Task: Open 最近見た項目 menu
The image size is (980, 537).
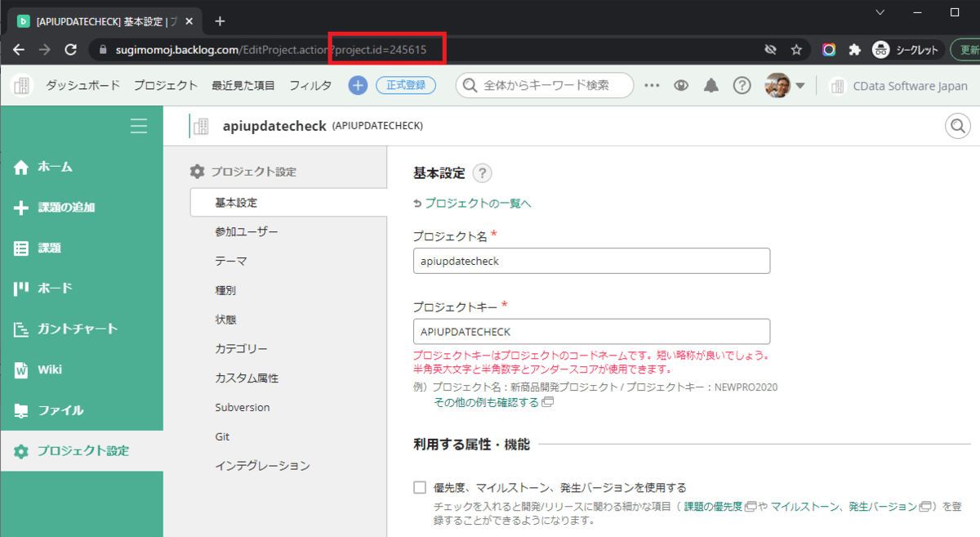Action: click(x=243, y=85)
